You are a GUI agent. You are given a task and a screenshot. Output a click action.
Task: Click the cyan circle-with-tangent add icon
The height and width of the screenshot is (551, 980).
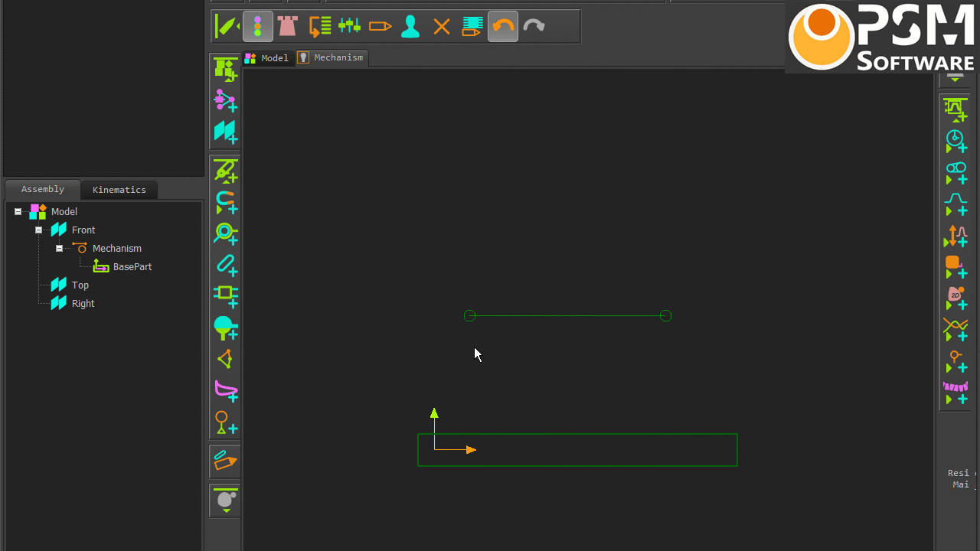click(x=225, y=233)
